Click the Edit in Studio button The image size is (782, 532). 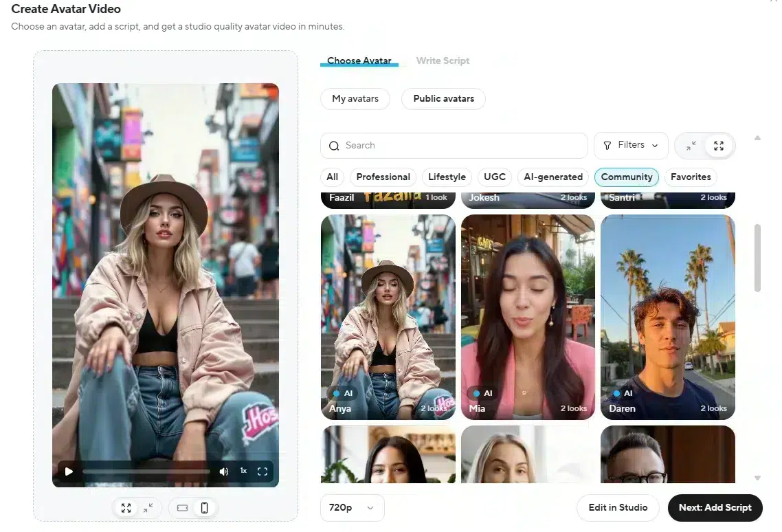618,507
